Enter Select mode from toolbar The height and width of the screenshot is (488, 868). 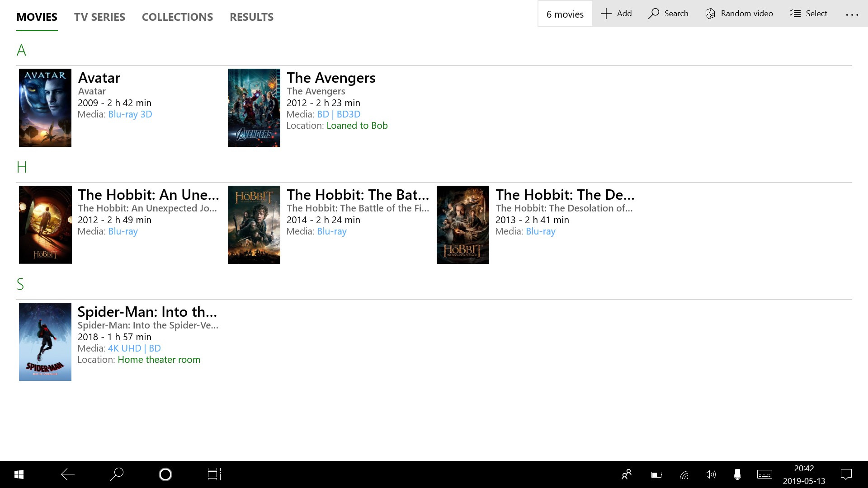point(808,14)
